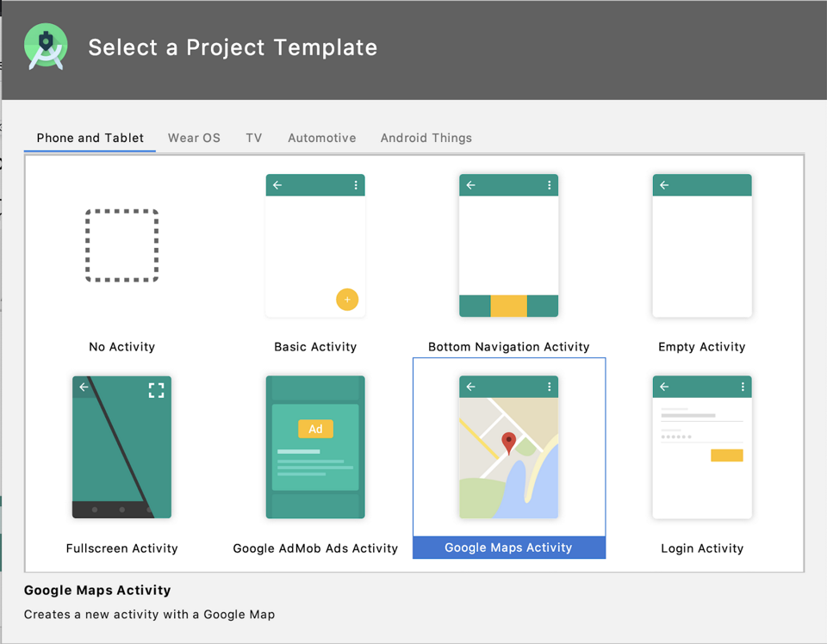Click the yellow Ad badge in AdMob preview
Image resolution: width=827 pixels, height=644 pixels.
coord(315,429)
